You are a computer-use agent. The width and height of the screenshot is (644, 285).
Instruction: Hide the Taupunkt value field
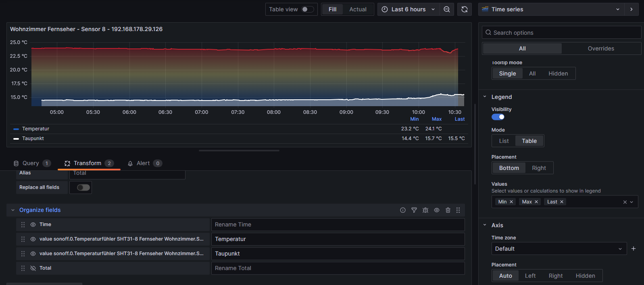pyautogui.click(x=33, y=254)
